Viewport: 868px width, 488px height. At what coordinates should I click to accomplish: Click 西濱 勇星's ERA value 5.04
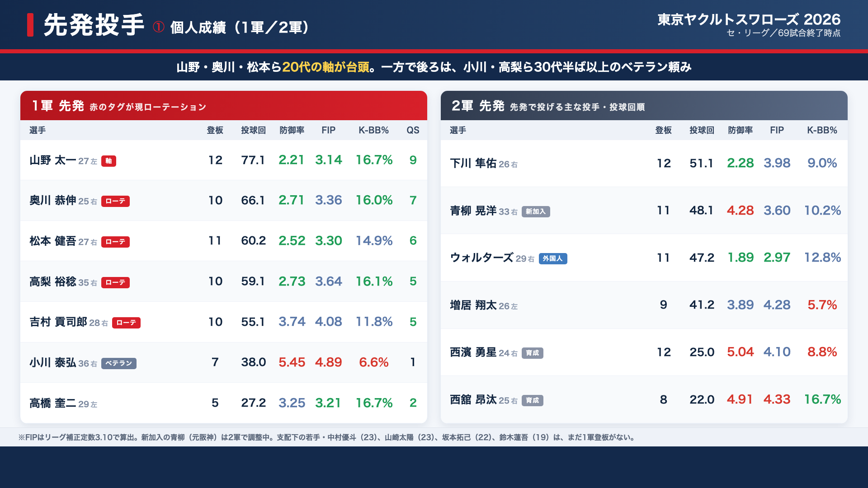coord(740,352)
